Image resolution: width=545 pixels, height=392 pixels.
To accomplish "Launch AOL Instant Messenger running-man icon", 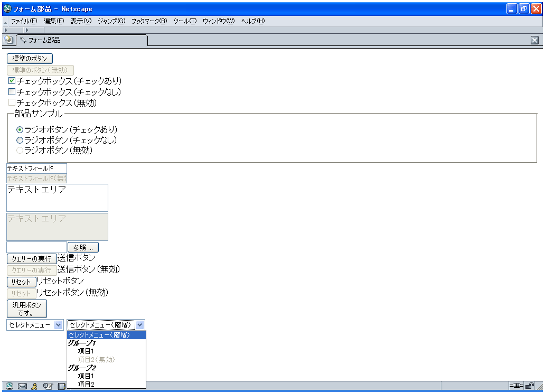I will coord(34,386).
